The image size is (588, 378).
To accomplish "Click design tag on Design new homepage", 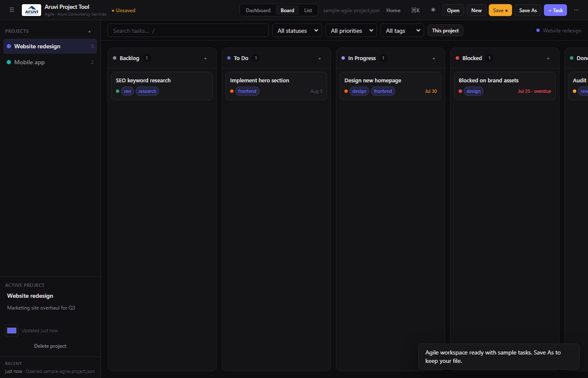I will (x=359, y=91).
